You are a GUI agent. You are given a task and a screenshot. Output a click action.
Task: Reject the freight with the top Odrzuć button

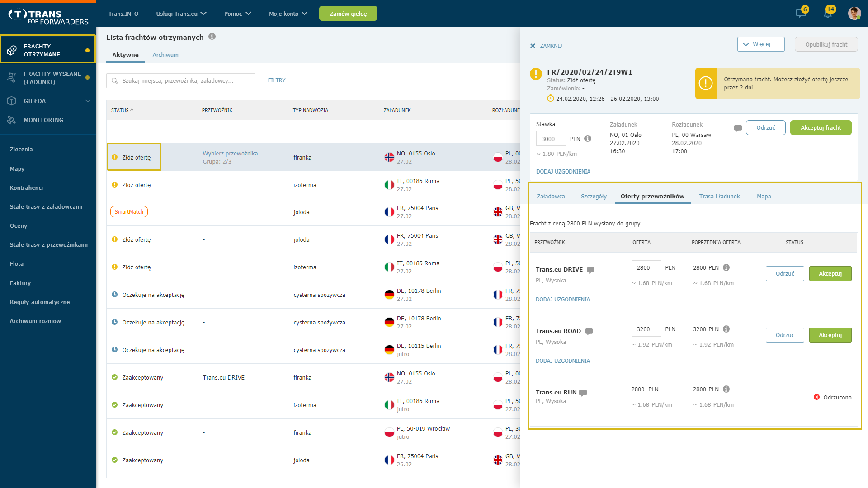[x=765, y=127]
